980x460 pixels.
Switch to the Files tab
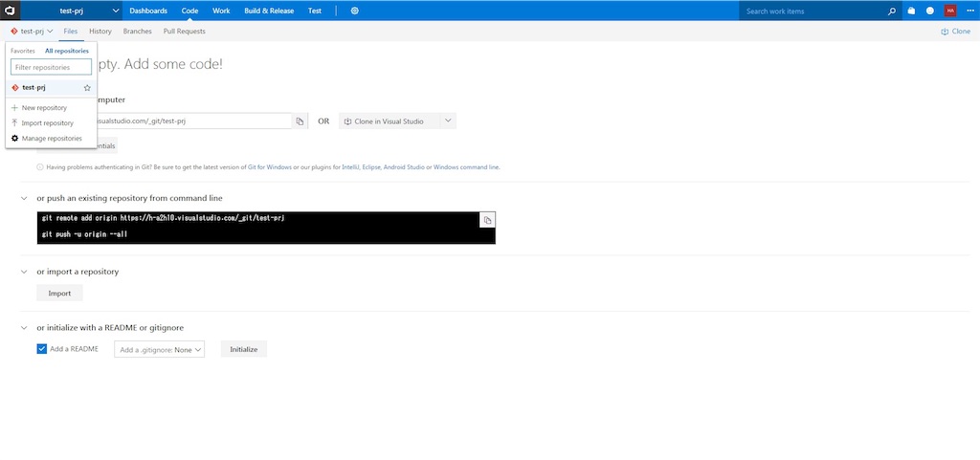pyautogui.click(x=71, y=32)
